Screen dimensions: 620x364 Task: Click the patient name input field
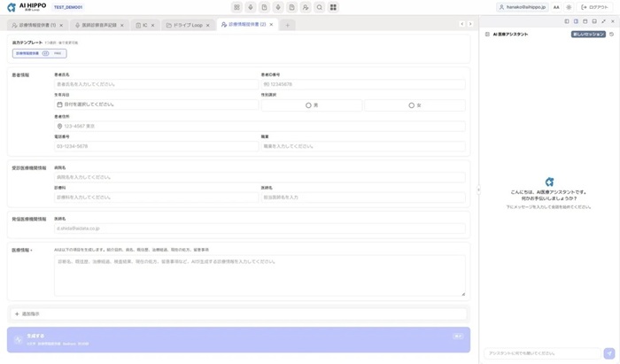(156, 84)
